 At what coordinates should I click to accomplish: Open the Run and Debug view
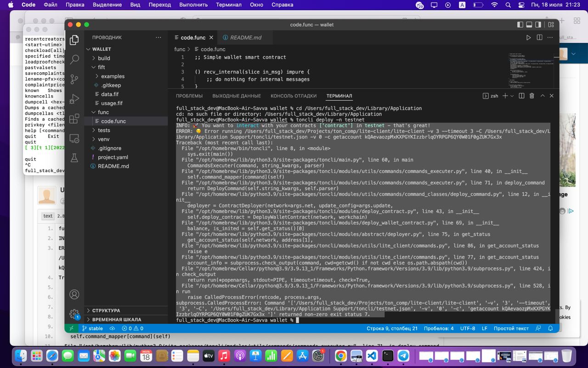point(74,99)
